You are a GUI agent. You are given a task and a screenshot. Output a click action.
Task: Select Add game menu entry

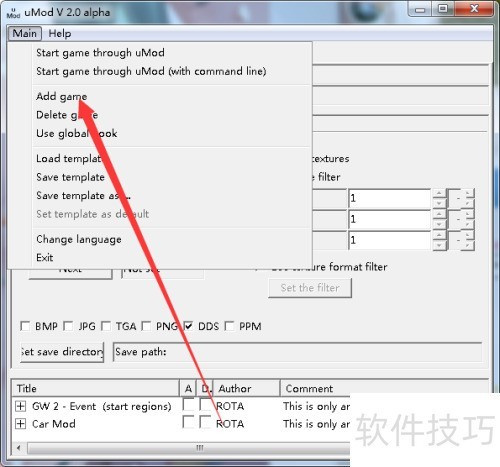(x=61, y=96)
